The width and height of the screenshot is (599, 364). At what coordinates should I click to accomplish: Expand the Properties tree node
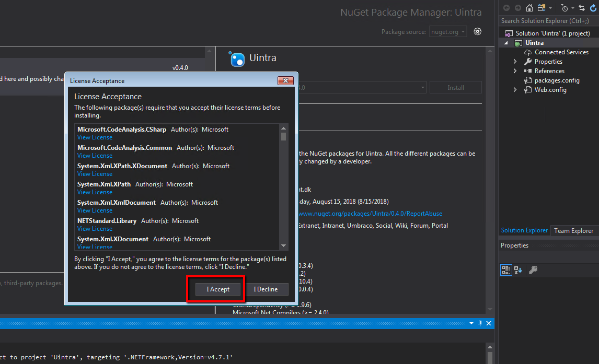pyautogui.click(x=515, y=62)
